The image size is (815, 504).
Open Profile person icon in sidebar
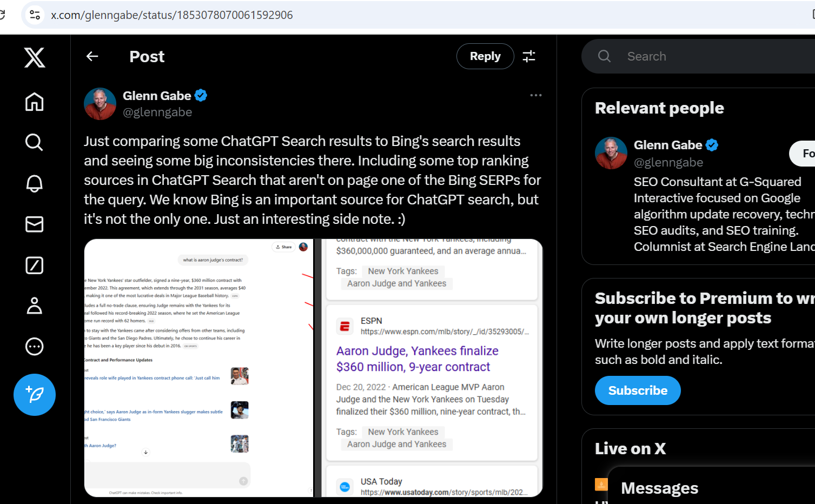(x=35, y=306)
